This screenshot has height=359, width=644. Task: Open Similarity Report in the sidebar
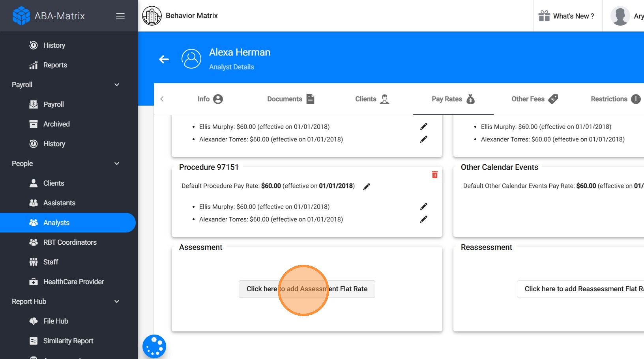(x=68, y=341)
